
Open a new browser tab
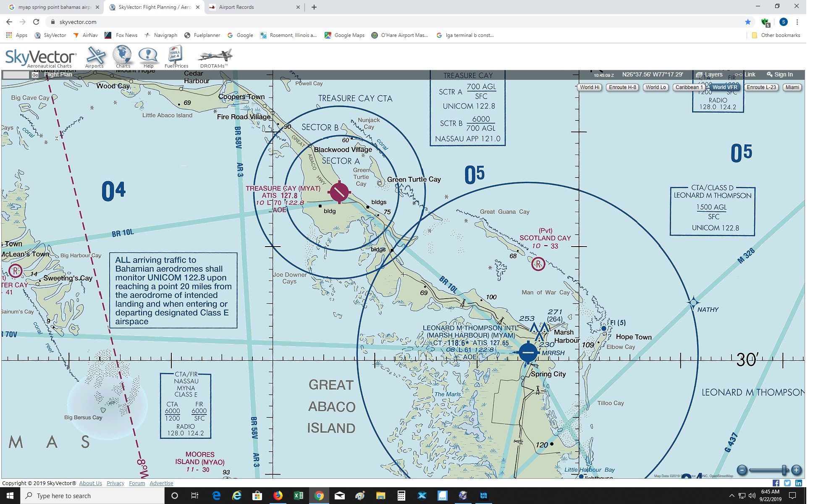(314, 7)
